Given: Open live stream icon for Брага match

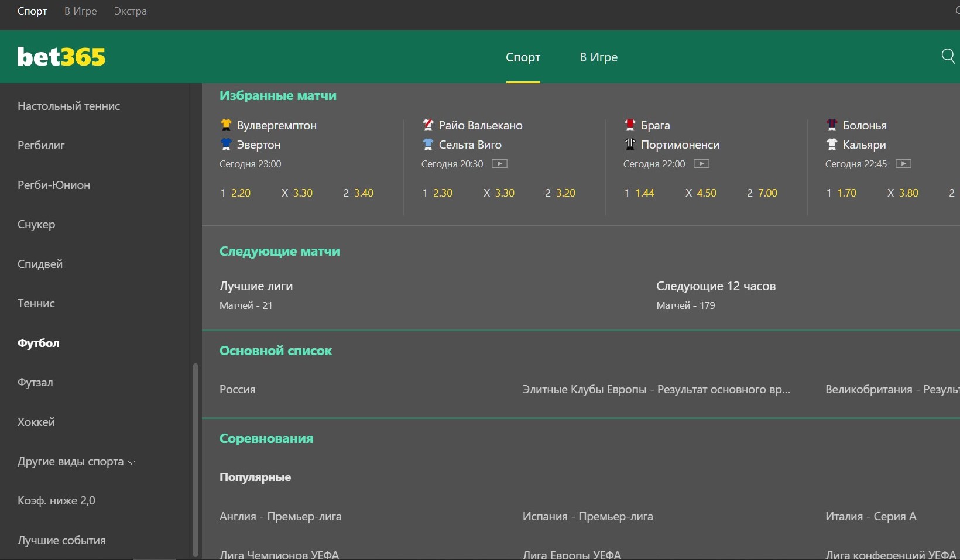Looking at the screenshot, I should pyautogui.click(x=701, y=164).
